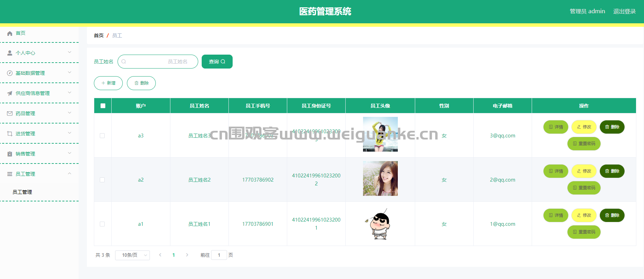Click the crop icon for 进货管理
This screenshot has height=279, width=644.
pos(10,134)
